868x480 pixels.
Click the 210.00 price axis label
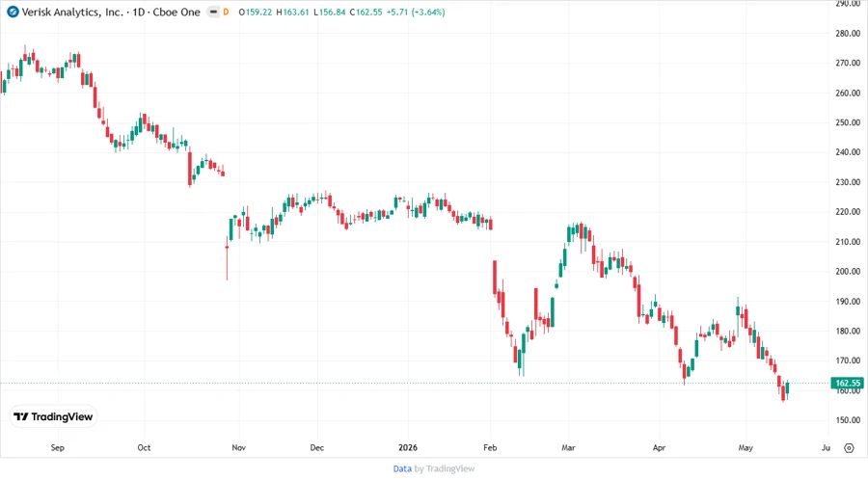click(848, 242)
